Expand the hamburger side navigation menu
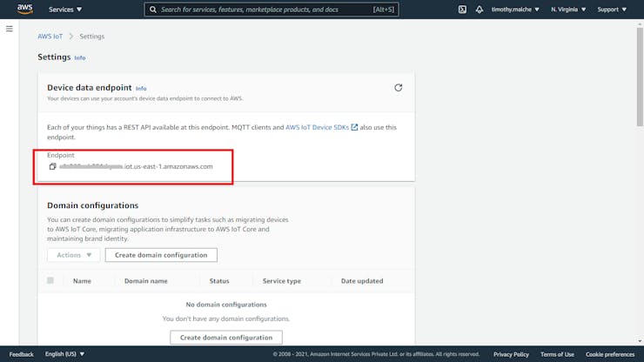This screenshot has height=362, width=644. (x=10, y=29)
